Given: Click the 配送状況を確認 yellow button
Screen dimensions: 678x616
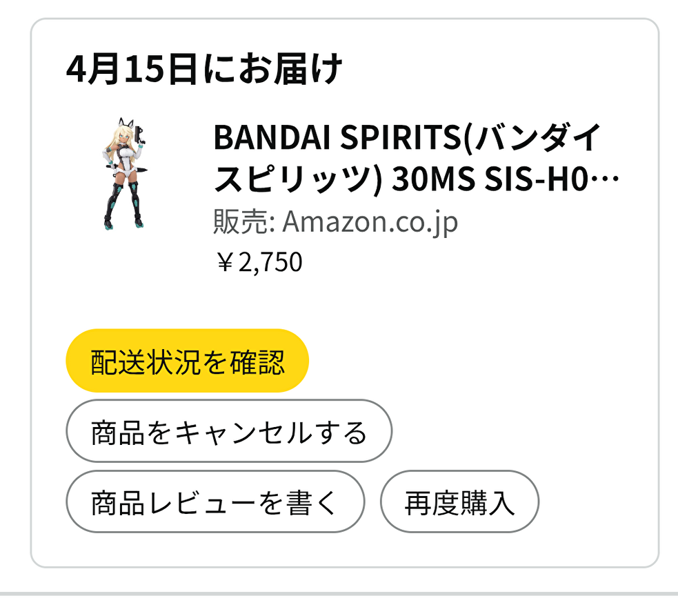Looking at the screenshot, I should (x=187, y=361).
